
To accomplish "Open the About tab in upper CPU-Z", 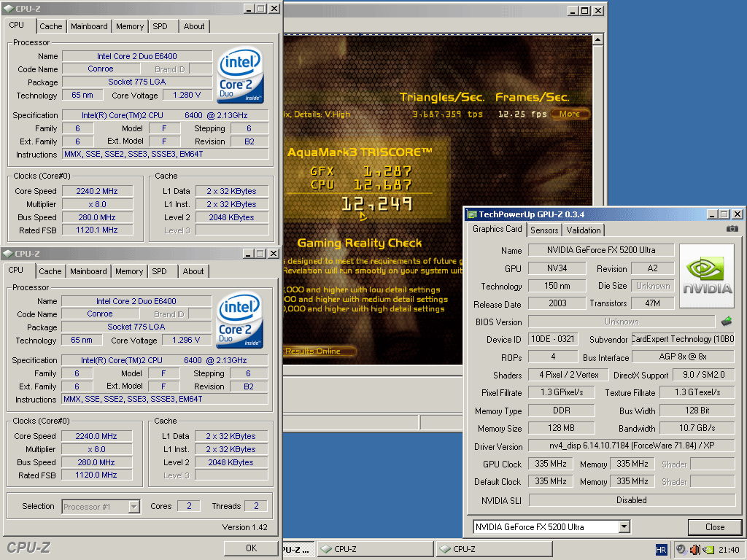I will [x=194, y=26].
